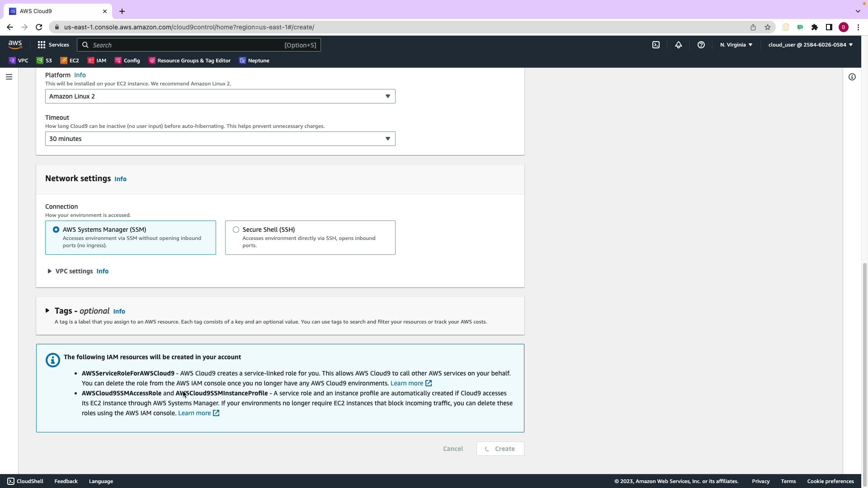Expand the optional Tags section
Screen dimensions: 868x488
47,311
